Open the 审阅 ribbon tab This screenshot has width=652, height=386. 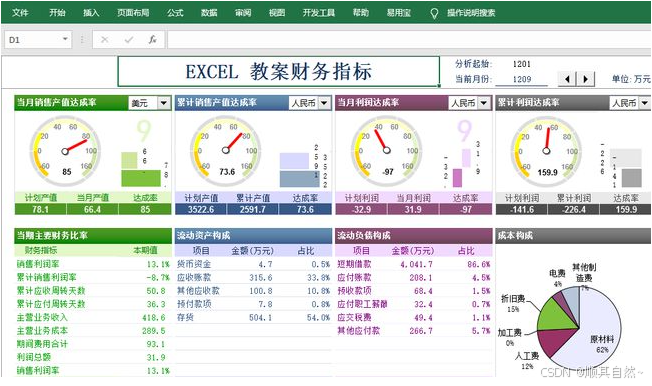click(x=243, y=12)
